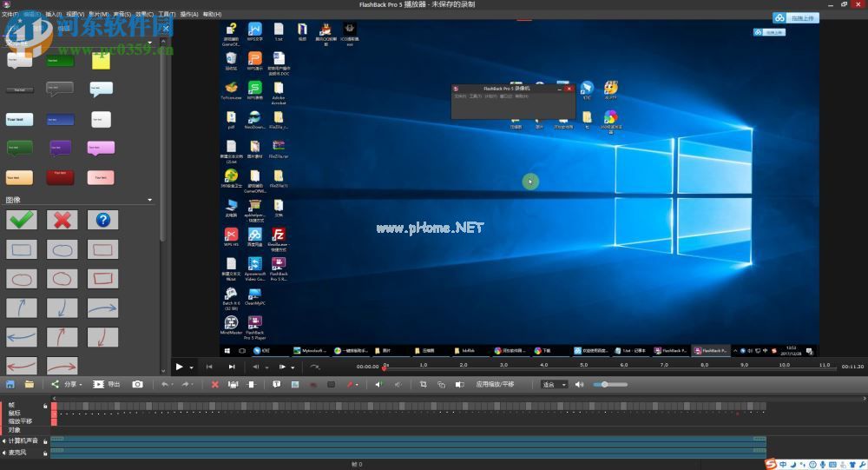Expand the 图像 section dropdown arrow
868x470 pixels.
coord(149,200)
